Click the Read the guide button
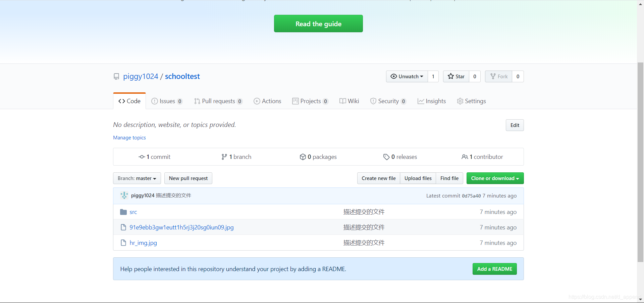Viewport: 644px width, 303px height. pyautogui.click(x=318, y=24)
